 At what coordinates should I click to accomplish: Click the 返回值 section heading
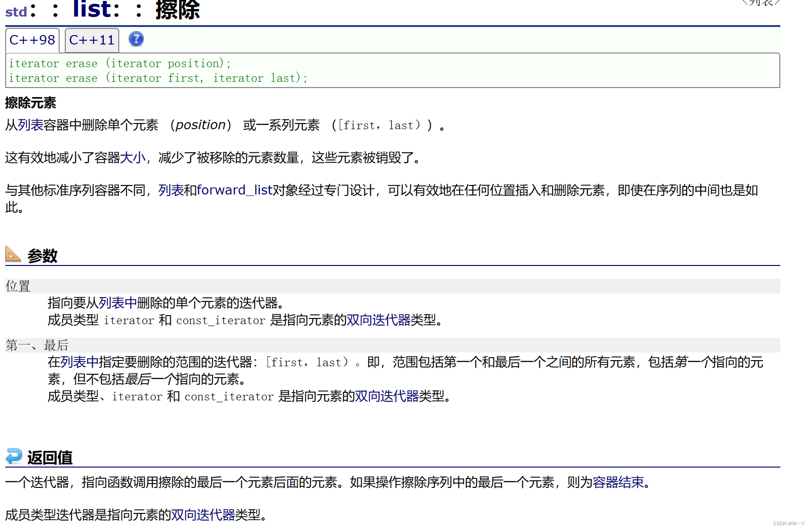click(x=50, y=458)
